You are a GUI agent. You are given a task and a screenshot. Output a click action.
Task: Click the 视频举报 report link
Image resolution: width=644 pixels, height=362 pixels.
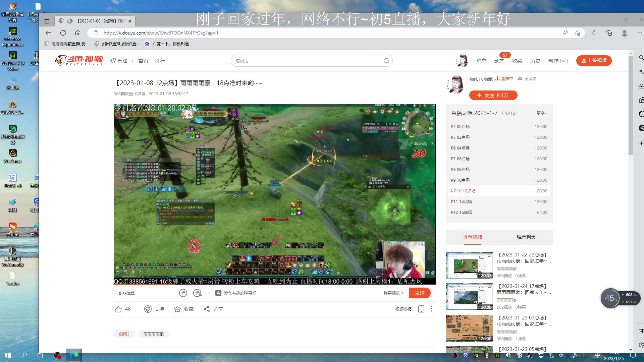tap(403, 309)
